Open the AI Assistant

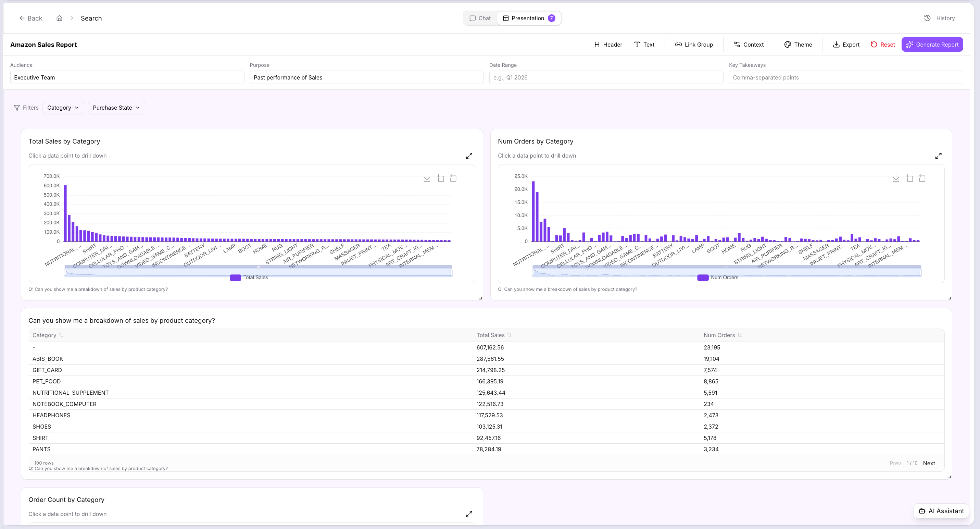941,511
